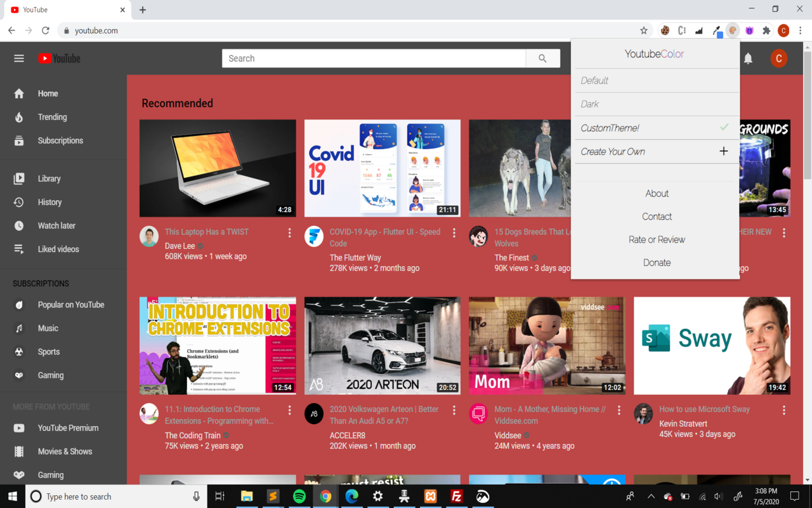Image resolution: width=812 pixels, height=508 pixels.
Task: Open Rate or Review in YoutubeColor
Action: click(x=657, y=239)
